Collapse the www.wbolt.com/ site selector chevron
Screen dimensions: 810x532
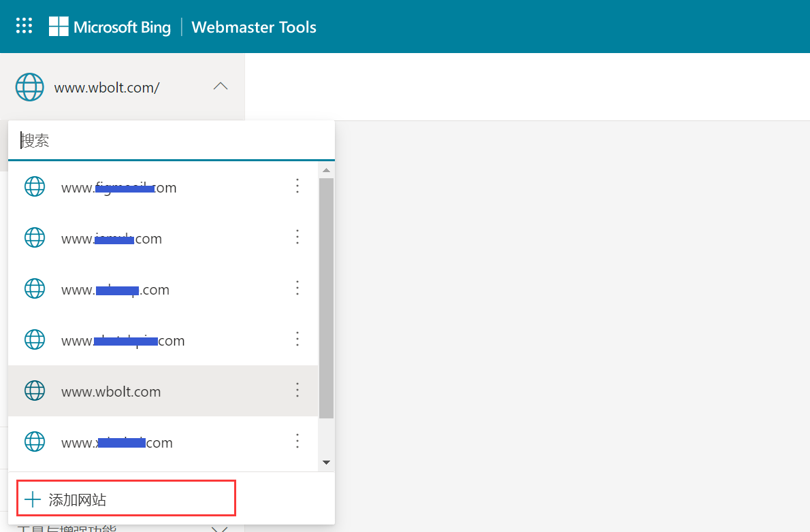[x=221, y=86]
